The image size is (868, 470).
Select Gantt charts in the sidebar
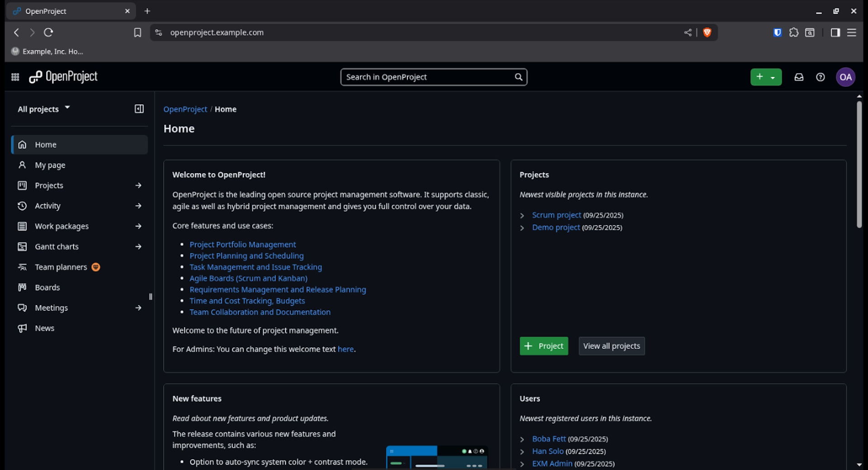(56, 246)
